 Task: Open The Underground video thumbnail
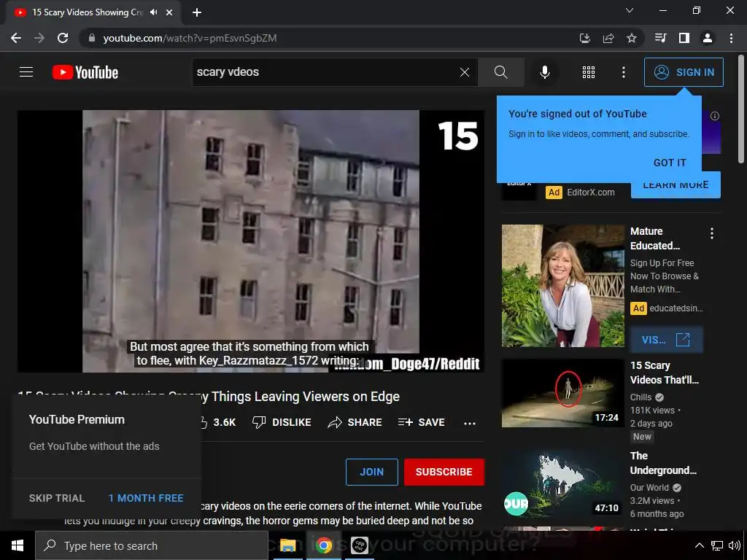pyautogui.click(x=562, y=484)
